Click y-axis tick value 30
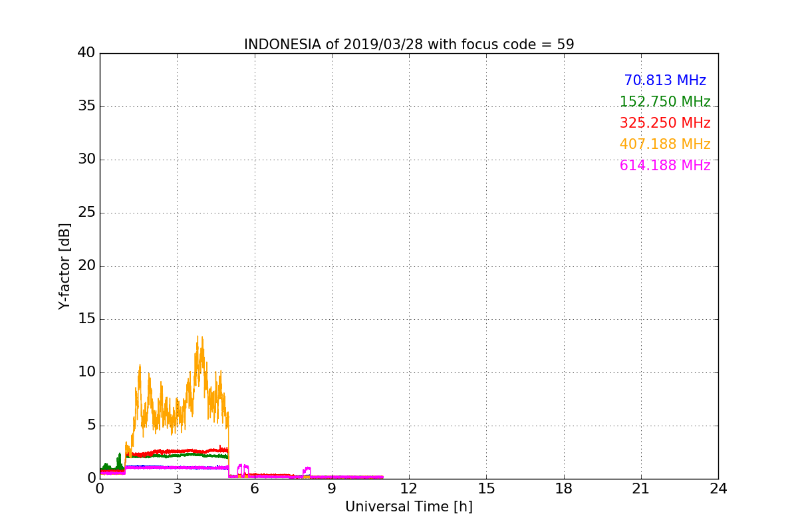Image resolution: width=798 pixels, height=532 pixels. [86, 160]
